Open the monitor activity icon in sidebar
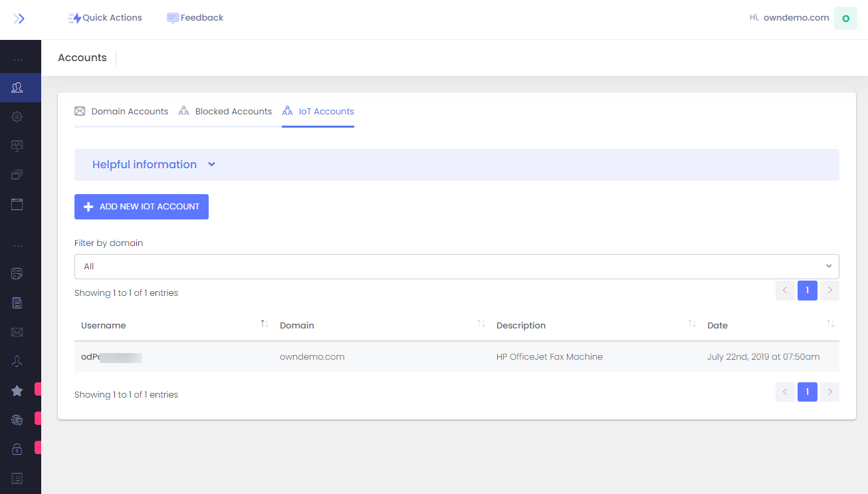This screenshot has height=494, width=868. tap(17, 146)
